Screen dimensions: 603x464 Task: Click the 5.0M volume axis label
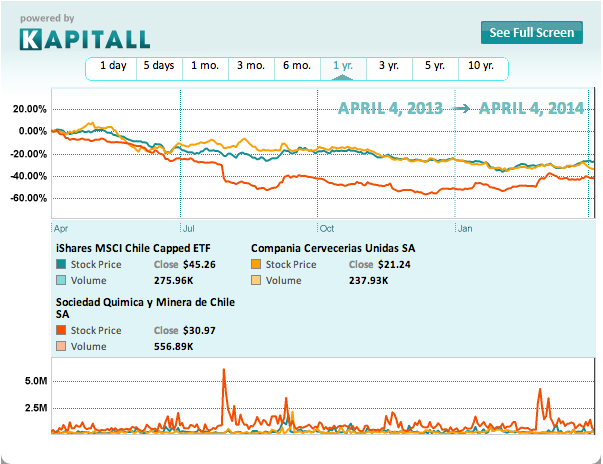coord(36,381)
